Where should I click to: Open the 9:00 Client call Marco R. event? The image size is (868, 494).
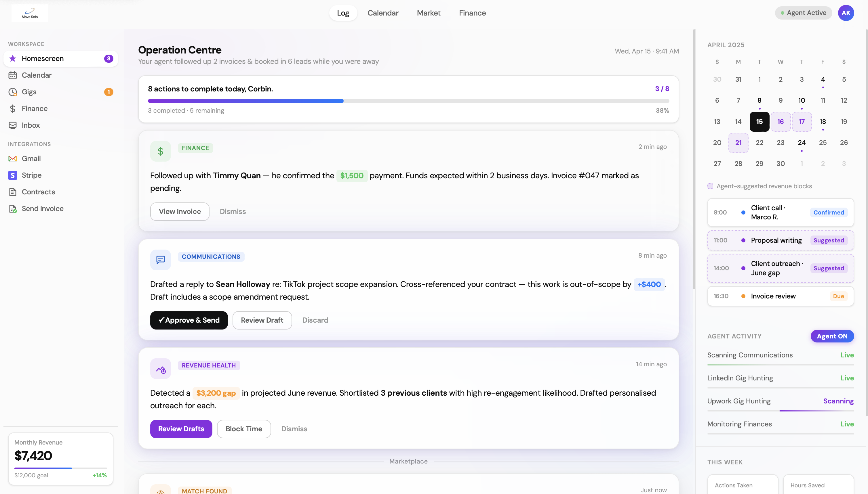781,212
